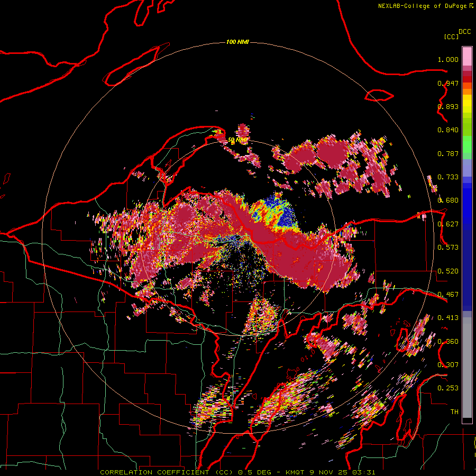The image size is (476, 476).
Task: Select the 0.253 value on the scale
Action: (448, 388)
